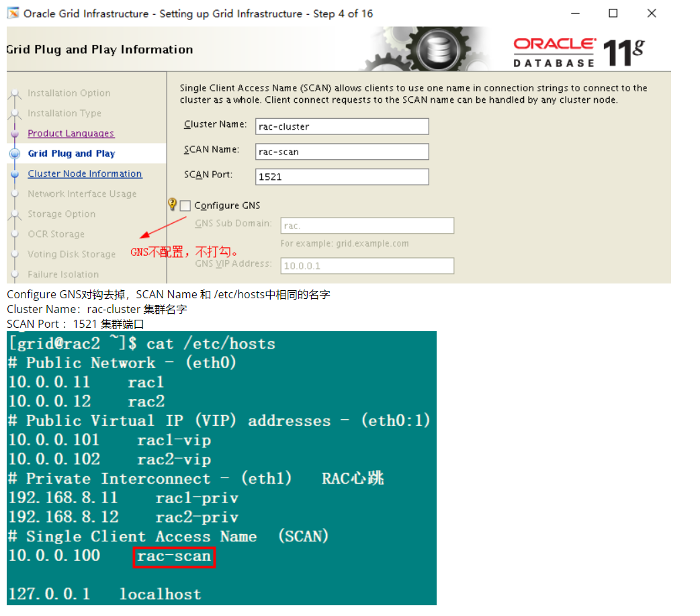
Task: Click the Storage Option step
Action: (62, 214)
